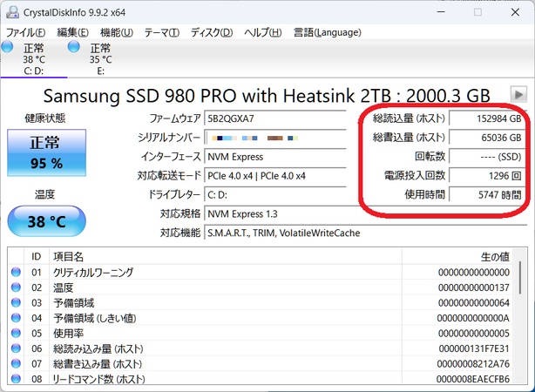The image size is (535, 392).
Task: Click the 生の値 column header
Action: point(457,257)
